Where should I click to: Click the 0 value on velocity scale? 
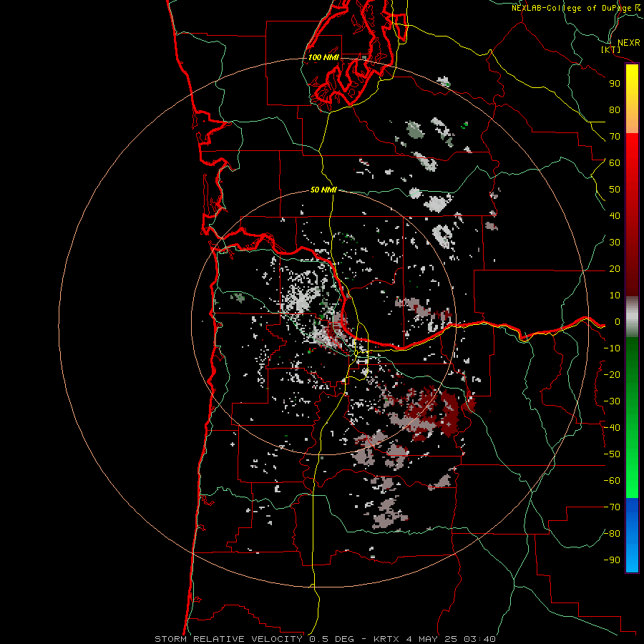point(618,321)
